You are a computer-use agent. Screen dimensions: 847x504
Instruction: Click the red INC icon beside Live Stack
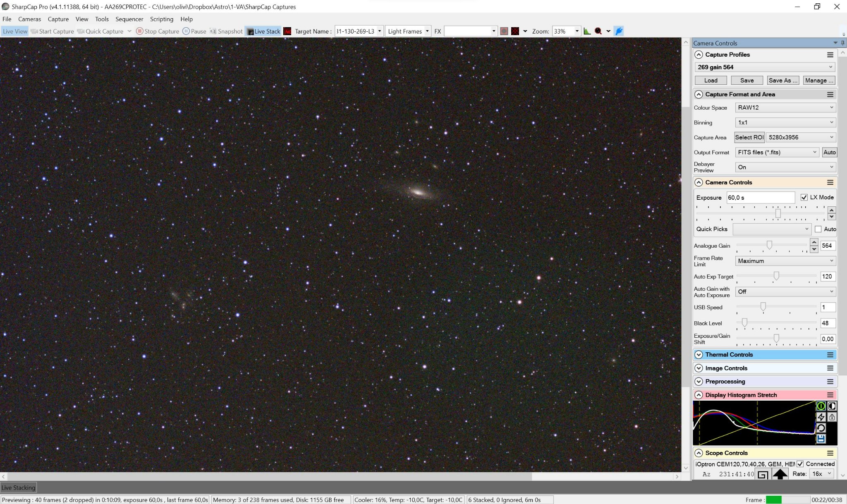pos(287,31)
